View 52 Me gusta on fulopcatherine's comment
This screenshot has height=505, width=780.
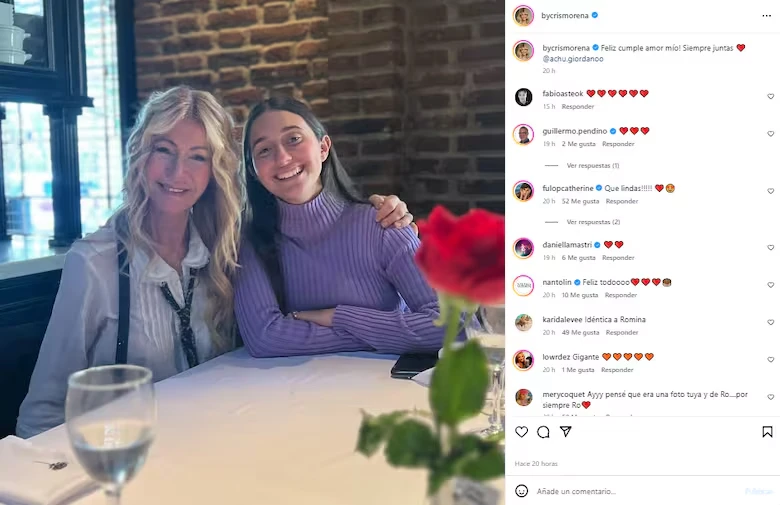(x=580, y=202)
